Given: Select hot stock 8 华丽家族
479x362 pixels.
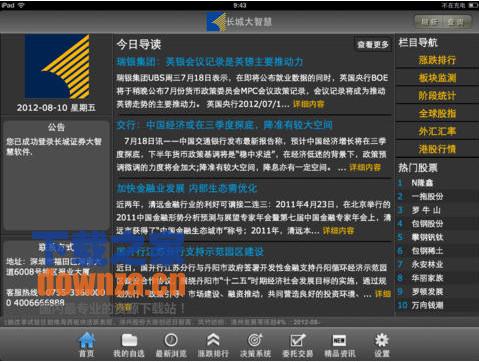Looking at the screenshot, I should tap(437, 278).
